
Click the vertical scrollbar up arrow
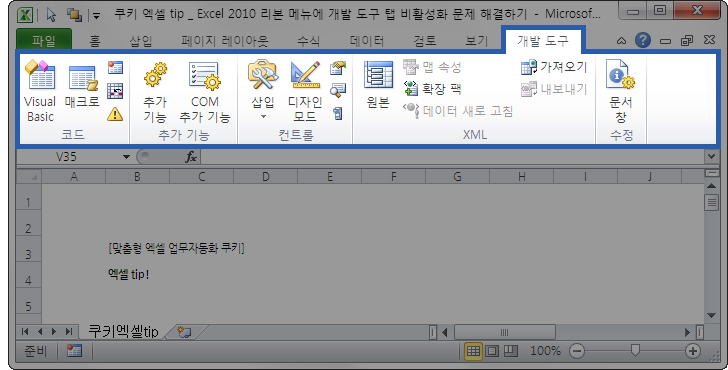coord(711,186)
